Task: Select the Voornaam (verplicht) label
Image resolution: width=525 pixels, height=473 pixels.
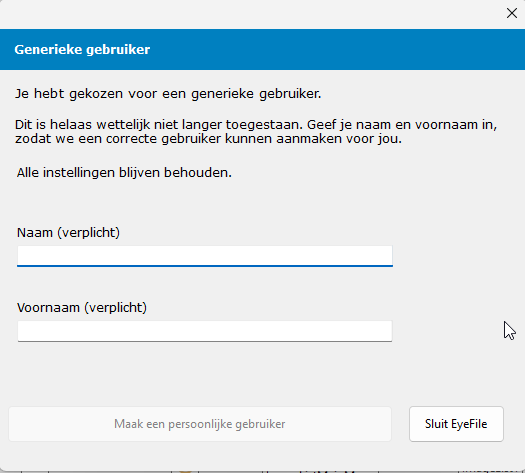Action: tap(82, 307)
